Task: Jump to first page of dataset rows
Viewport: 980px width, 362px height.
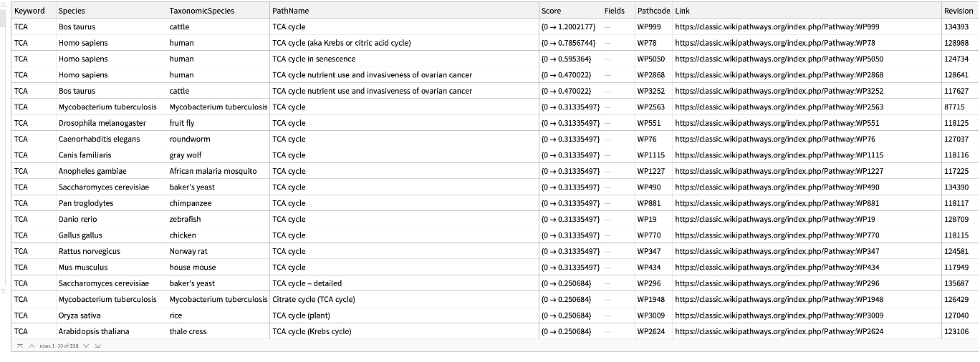Action: click(20, 346)
